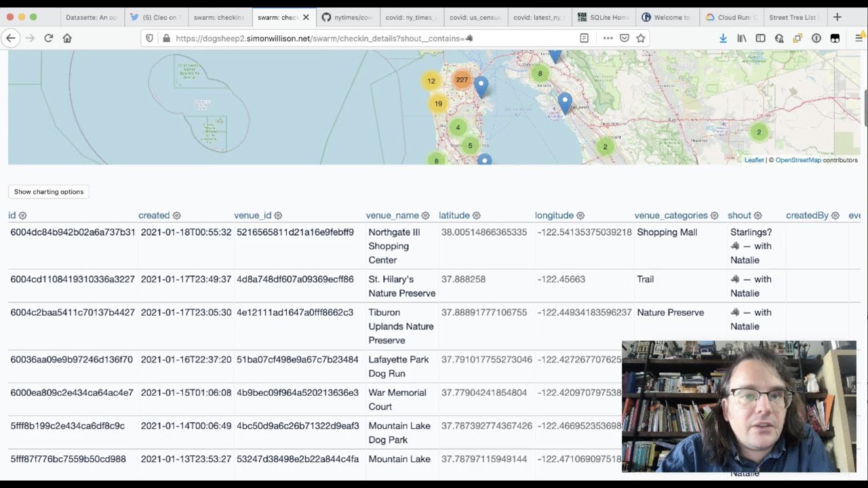Open column options gear for venue_id
The height and width of the screenshot is (488, 868).
(x=278, y=216)
